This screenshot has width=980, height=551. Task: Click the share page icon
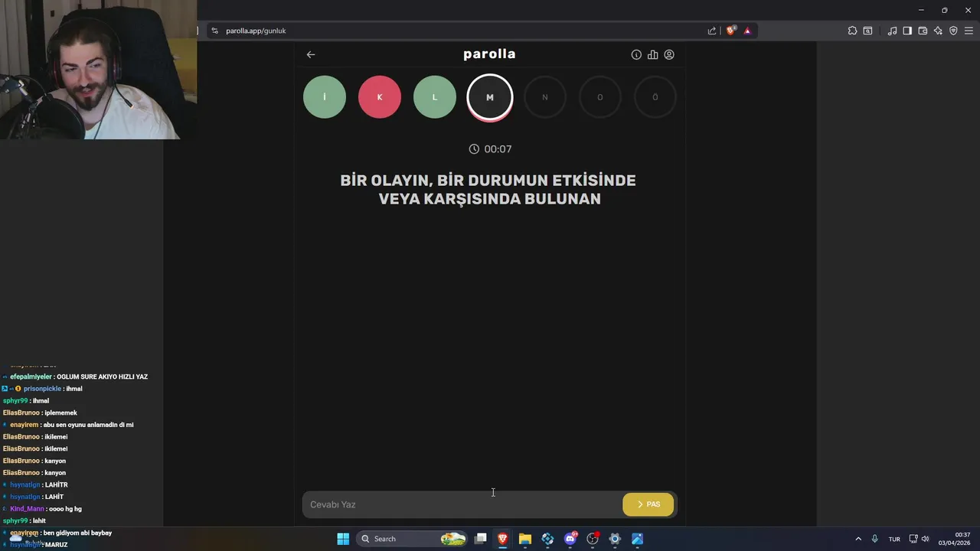712,31
